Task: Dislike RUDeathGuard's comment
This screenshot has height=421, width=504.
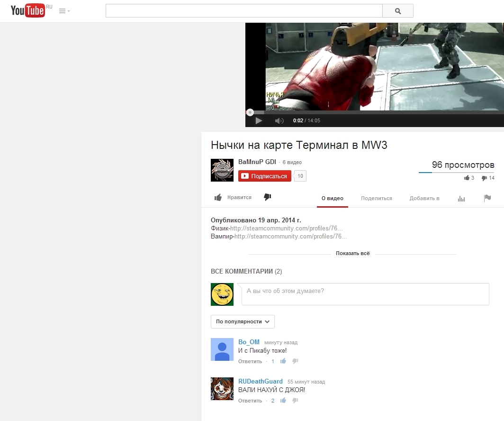Action: pos(295,401)
